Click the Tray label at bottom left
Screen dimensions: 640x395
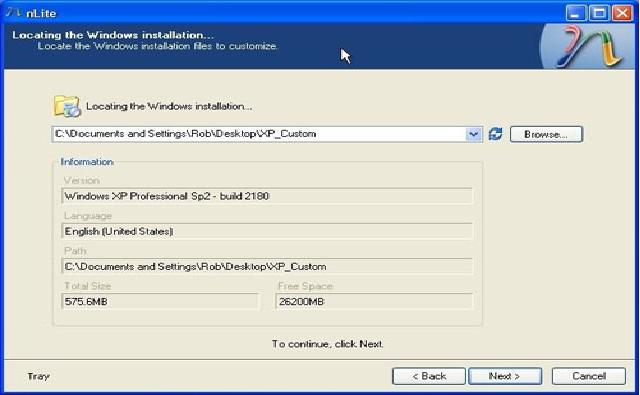click(38, 376)
